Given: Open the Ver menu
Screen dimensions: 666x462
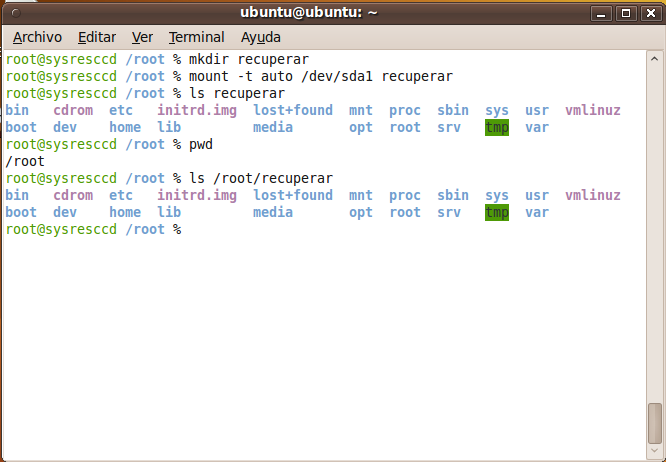Looking at the screenshot, I should 142,37.
